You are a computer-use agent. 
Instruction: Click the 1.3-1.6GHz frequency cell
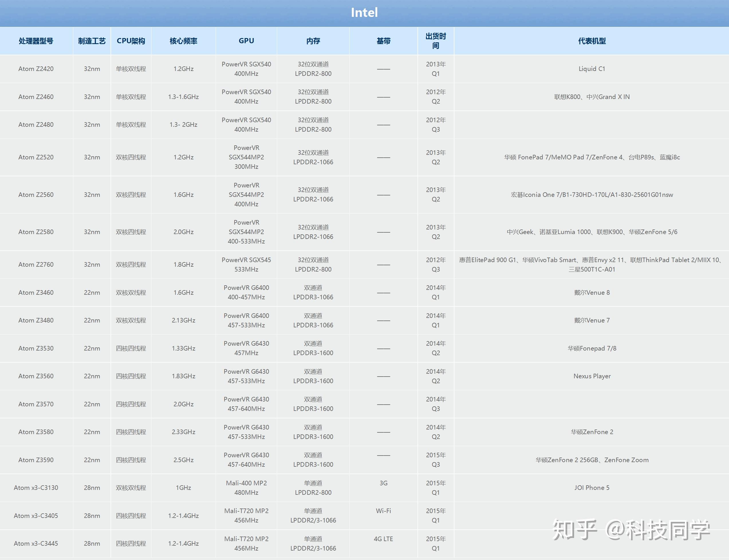click(x=184, y=97)
